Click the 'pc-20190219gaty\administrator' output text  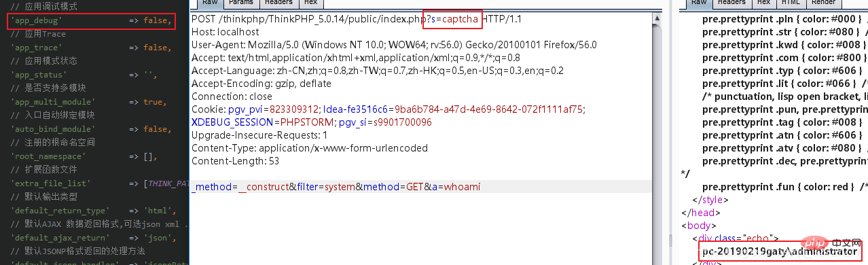pyautogui.click(x=780, y=251)
